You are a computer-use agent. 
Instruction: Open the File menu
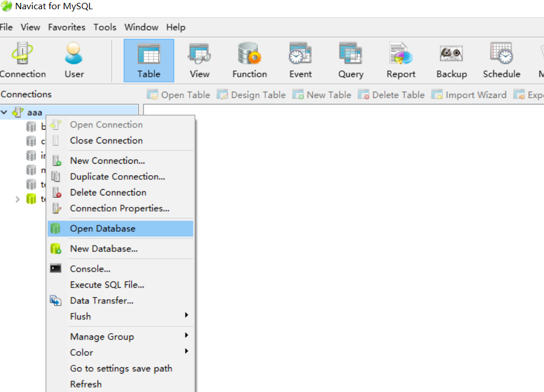click(6, 27)
